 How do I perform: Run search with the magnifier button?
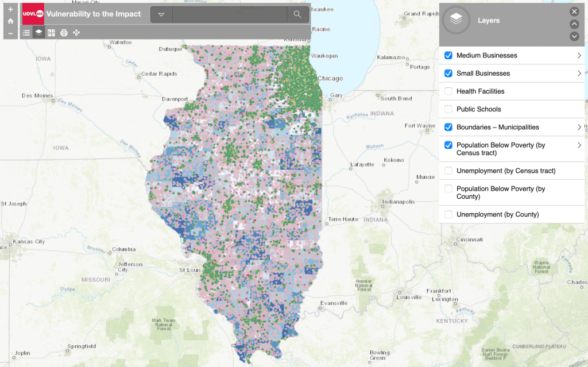[297, 14]
